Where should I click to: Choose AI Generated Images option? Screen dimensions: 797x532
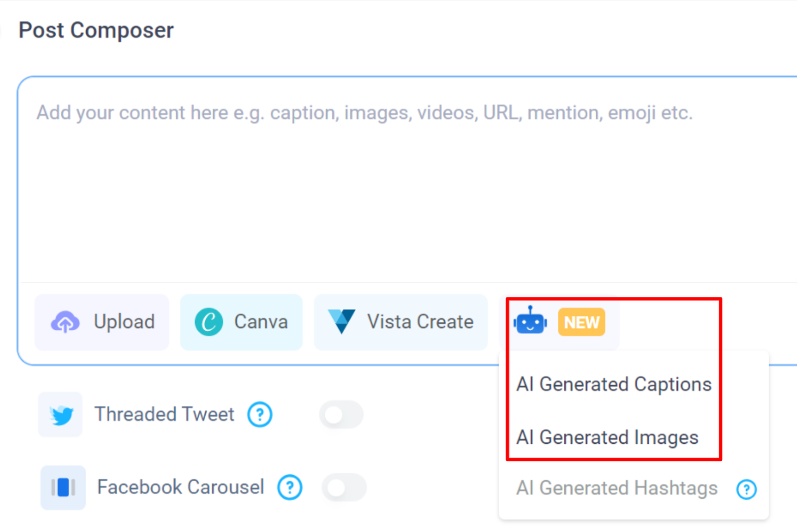607,437
